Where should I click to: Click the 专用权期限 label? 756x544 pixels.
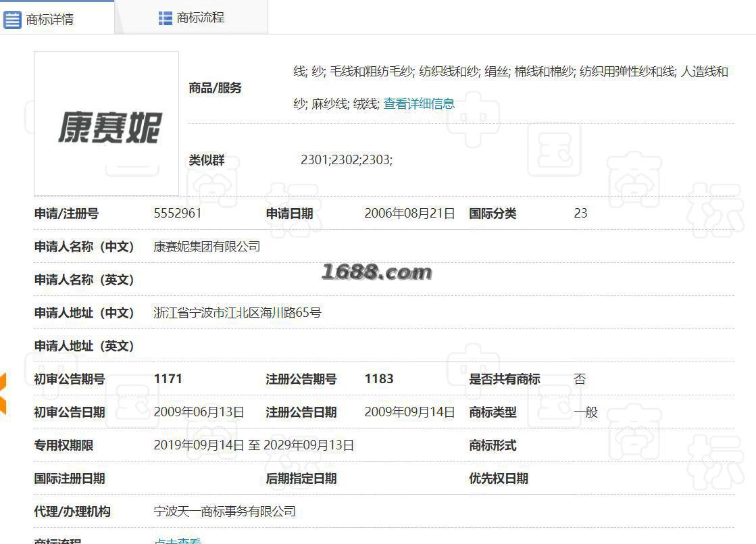click(64, 445)
